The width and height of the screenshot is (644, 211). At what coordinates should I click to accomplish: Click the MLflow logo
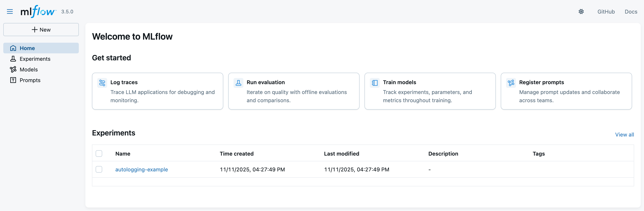38,11
